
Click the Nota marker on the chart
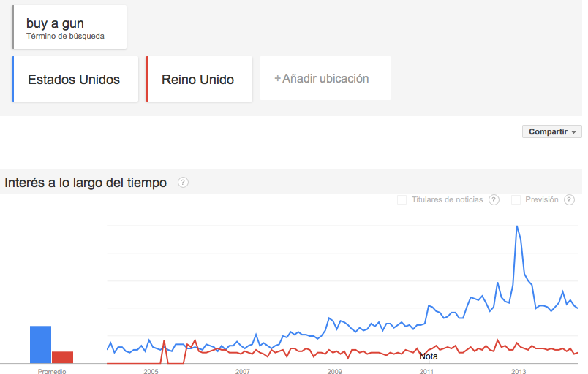coord(429,356)
